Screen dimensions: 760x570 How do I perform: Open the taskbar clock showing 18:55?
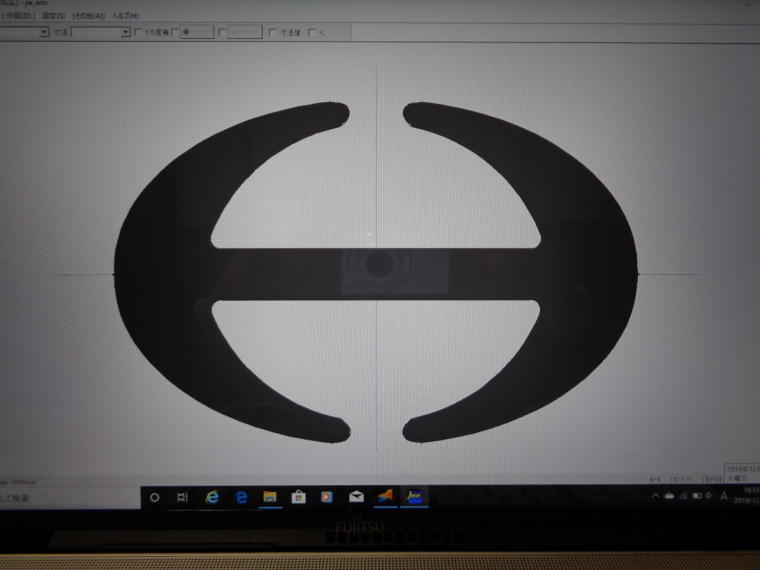click(749, 495)
